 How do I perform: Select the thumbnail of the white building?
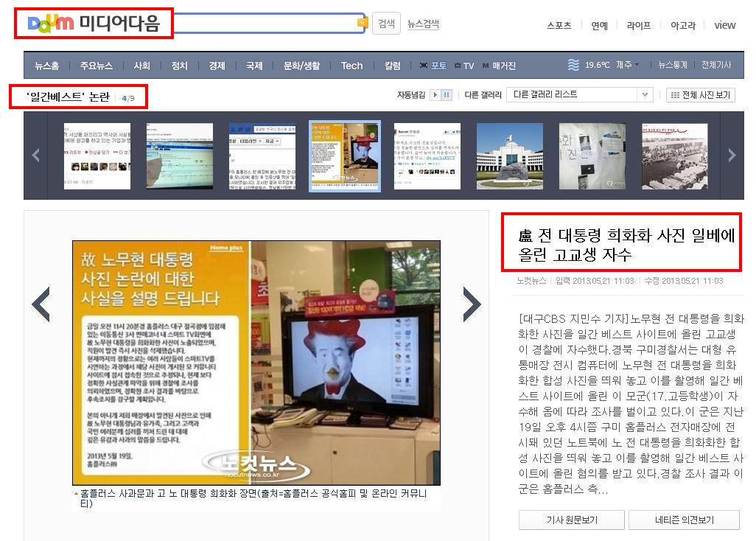(510, 156)
